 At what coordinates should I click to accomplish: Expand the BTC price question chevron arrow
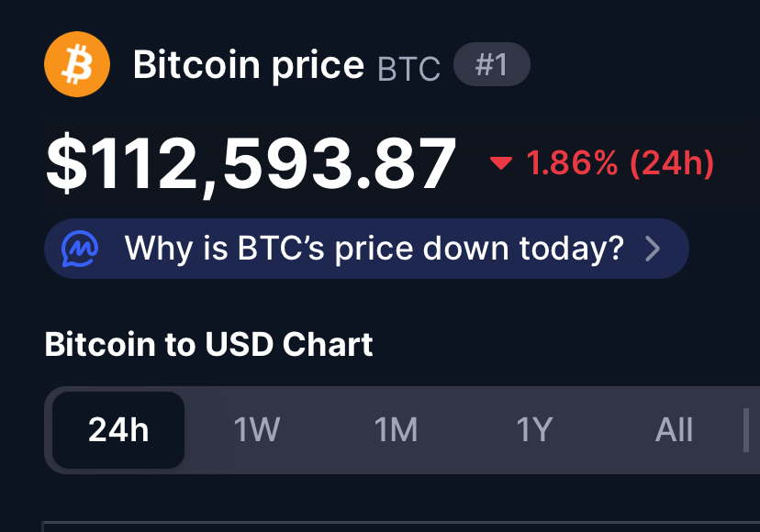[653, 248]
